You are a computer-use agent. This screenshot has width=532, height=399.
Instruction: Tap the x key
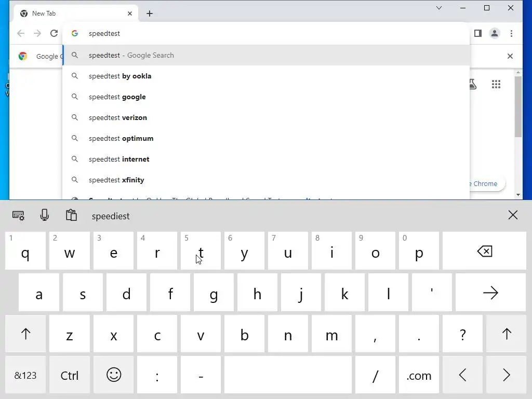[x=114, y=334]
